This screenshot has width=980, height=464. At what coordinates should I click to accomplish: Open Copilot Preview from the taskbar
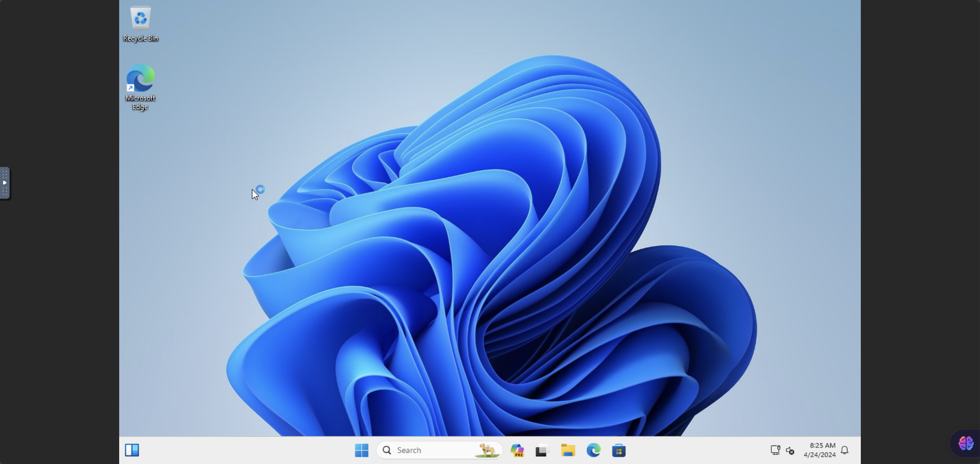517,450
